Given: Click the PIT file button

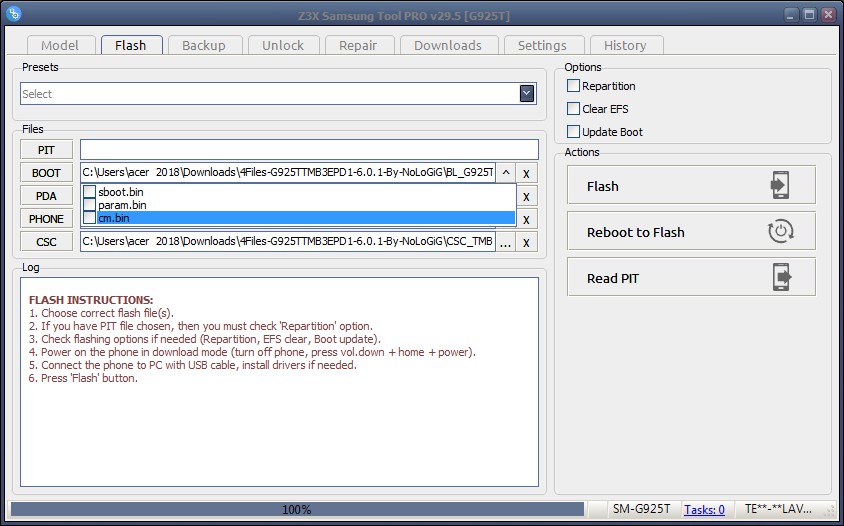Looking at the screenshot, I should 46,150.
